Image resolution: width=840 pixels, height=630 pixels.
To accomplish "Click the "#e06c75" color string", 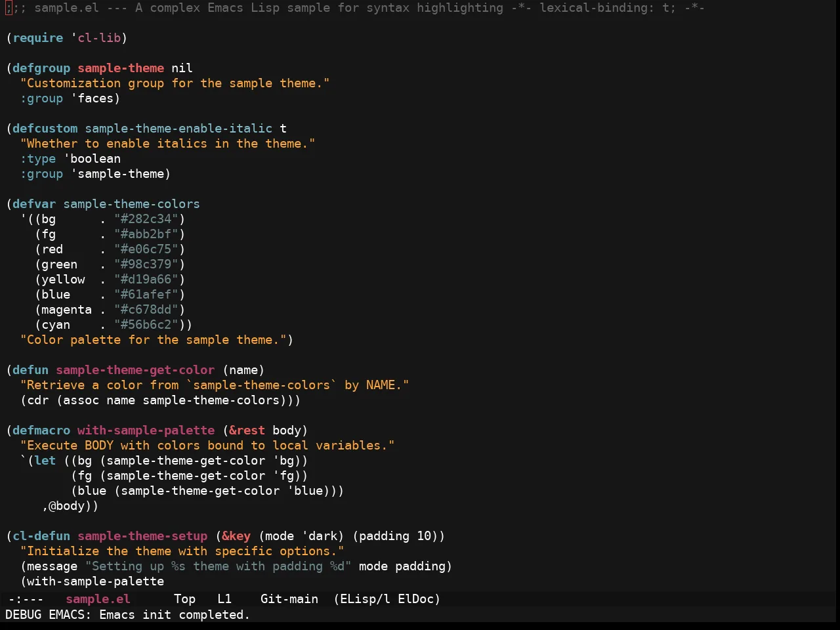I will coord(146,249).
